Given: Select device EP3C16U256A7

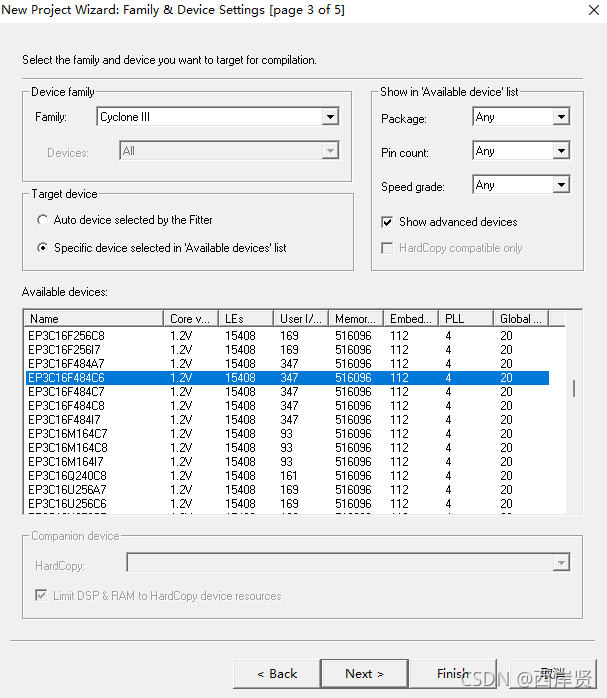Looking at the screenshot, I should click(287, 490).
